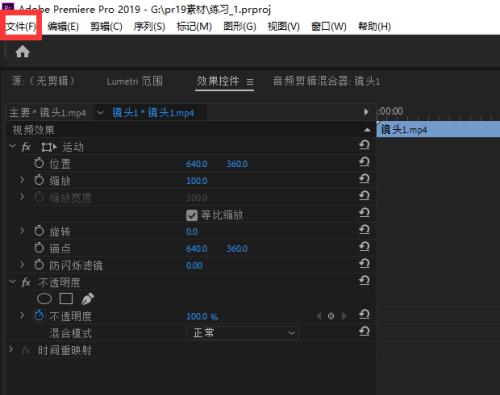The width and height of the screenshot is (500, 395).
Task: Collapse the 运动 effect group
Action: coord(13,146)
